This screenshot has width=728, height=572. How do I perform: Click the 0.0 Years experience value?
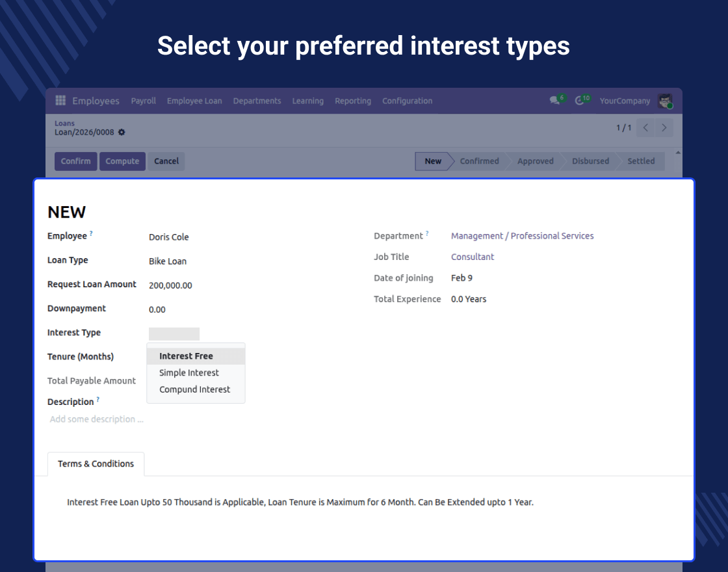(x=469, y=300)
